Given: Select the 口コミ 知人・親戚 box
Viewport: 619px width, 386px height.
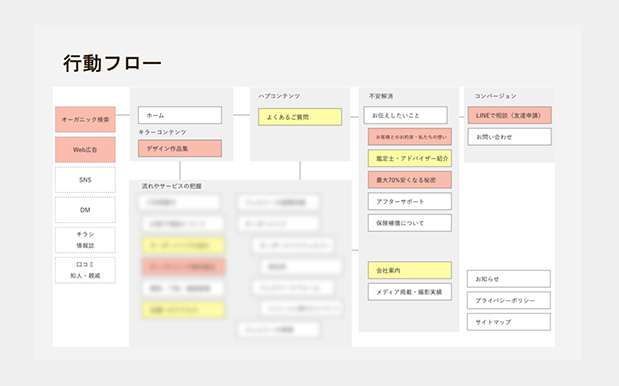Looking at the screenshot, I should [x=85, y=270].
